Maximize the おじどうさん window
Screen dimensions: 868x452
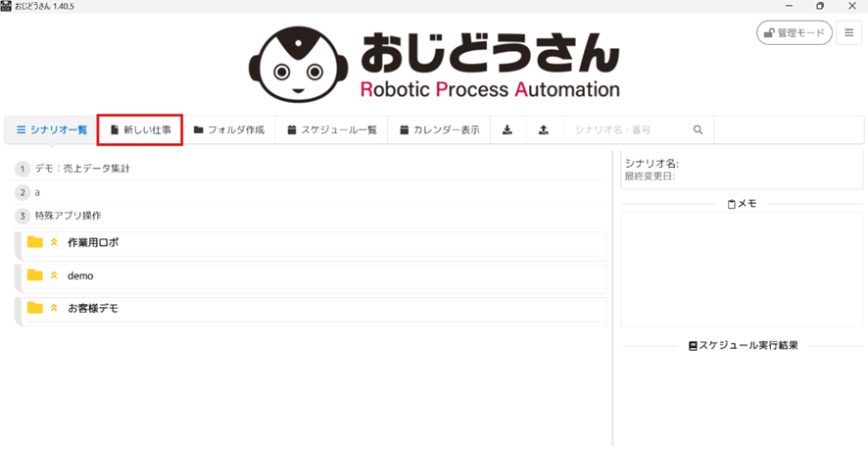pyautogui.click(x=820, y=6)
